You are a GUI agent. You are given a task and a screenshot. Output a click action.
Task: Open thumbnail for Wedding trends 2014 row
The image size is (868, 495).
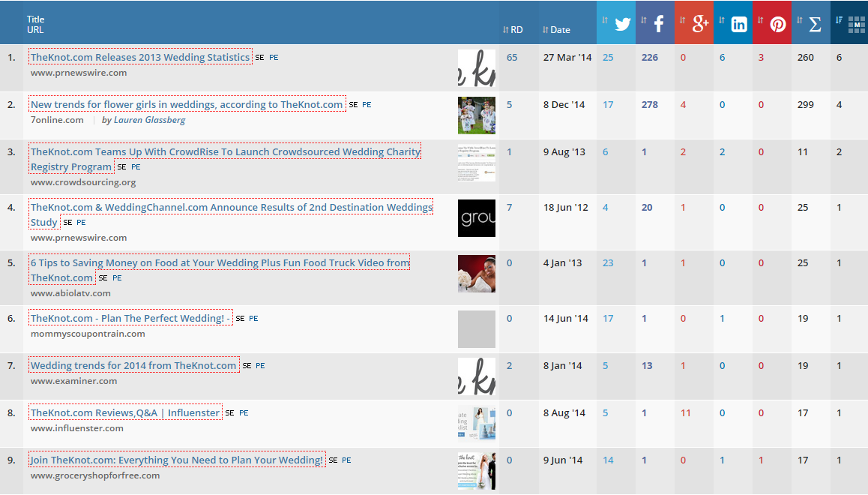[x=477, y=376]
